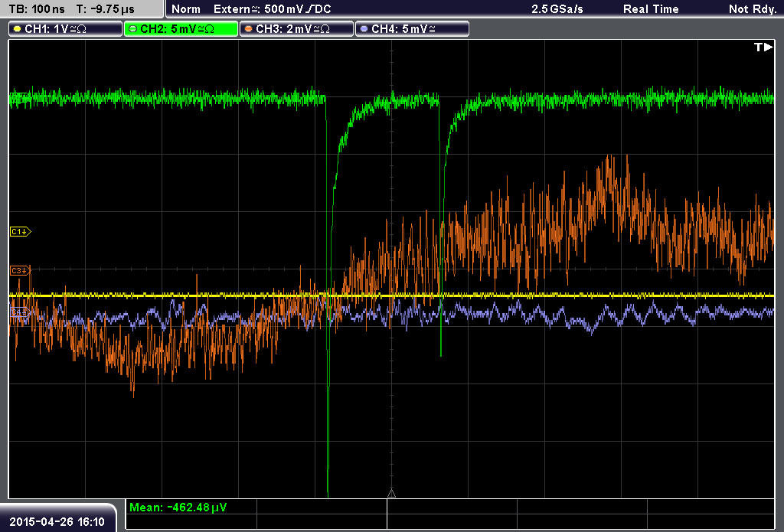Click the Not Rdy. status indicator
The width and height of the screenshot is (784, 532).
click(753, 9)
